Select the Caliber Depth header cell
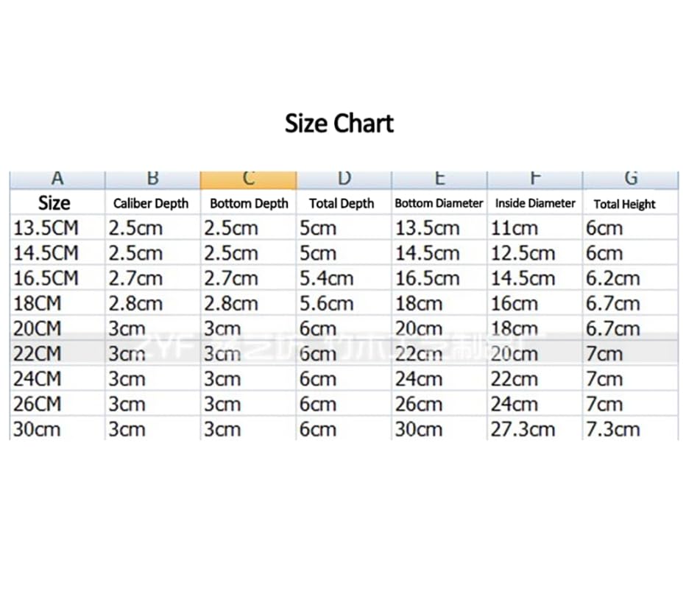The height and width of the screenshot is (616, 686). tap(152, 202)
